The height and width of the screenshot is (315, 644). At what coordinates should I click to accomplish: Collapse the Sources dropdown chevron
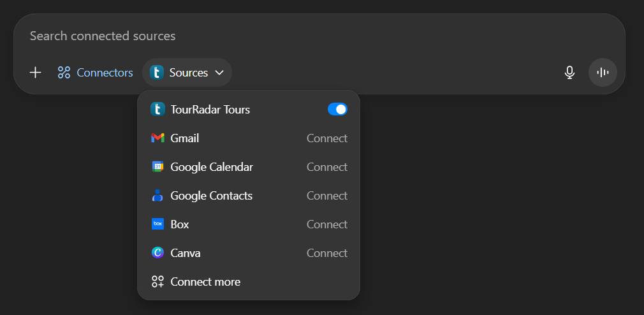[x=219, y=73]
